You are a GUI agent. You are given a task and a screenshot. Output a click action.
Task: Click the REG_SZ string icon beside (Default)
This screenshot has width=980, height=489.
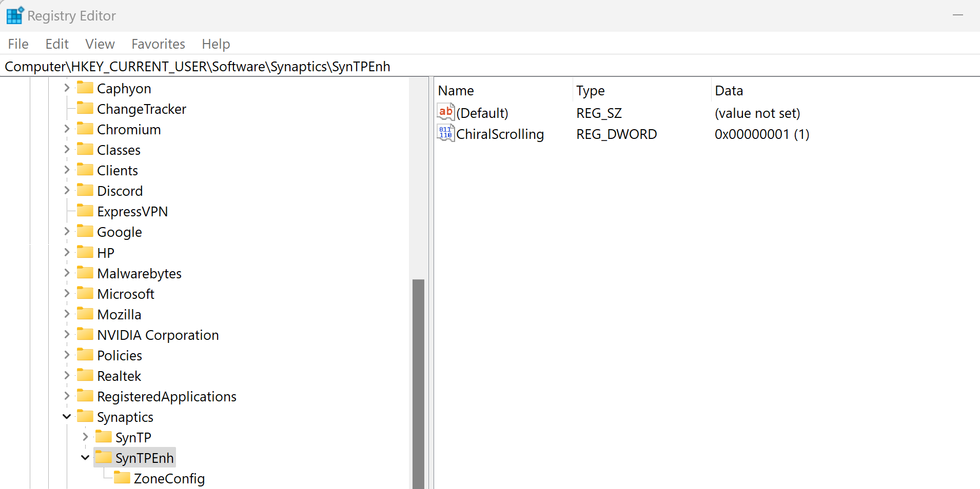point(444,112)
